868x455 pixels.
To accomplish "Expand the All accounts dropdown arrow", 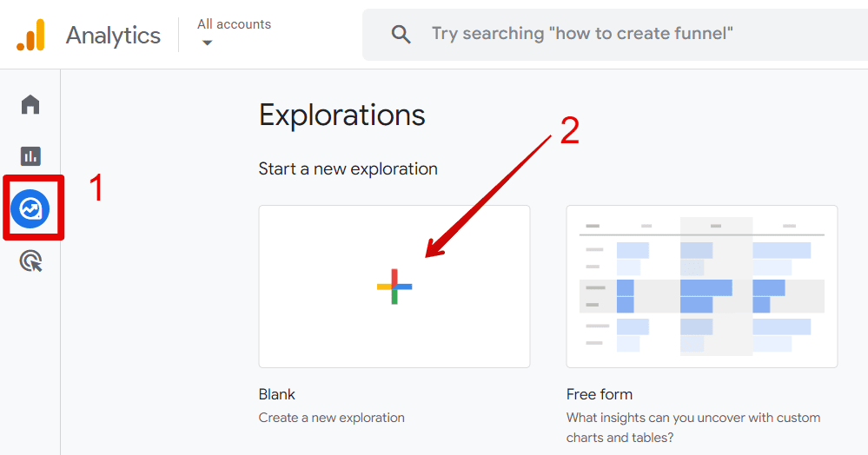I will point(207,43).
